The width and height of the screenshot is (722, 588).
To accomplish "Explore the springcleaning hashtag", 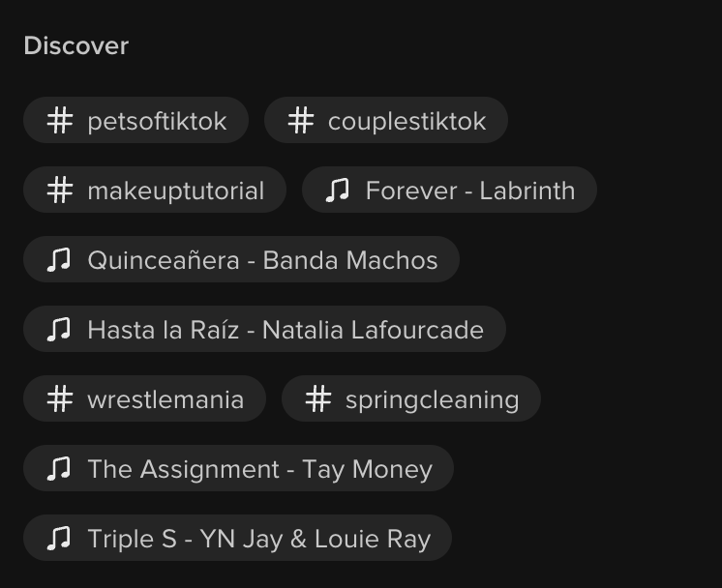I will (432, 399).
